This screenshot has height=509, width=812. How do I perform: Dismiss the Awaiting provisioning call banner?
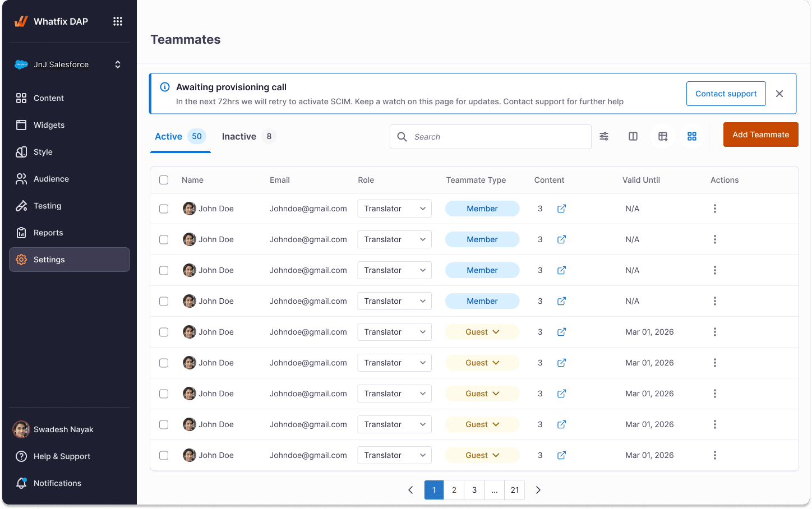pyautogui.click(x=779, y=94)
